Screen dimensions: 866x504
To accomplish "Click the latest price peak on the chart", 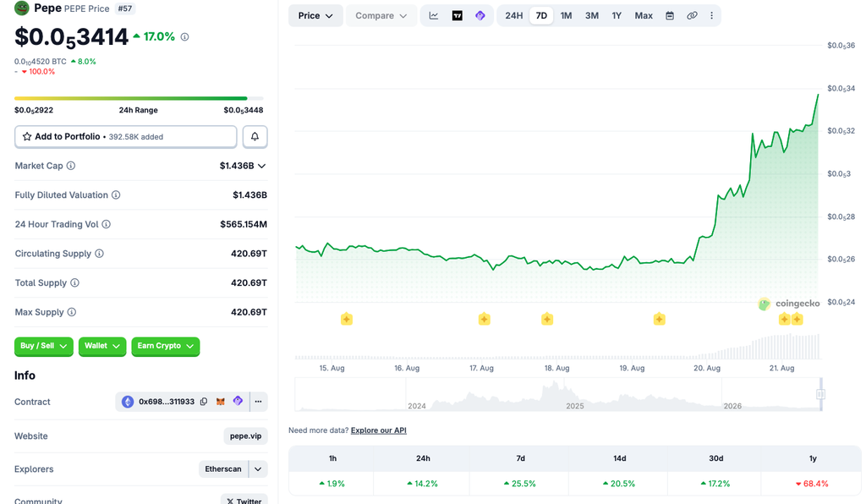I will (818, 95).
